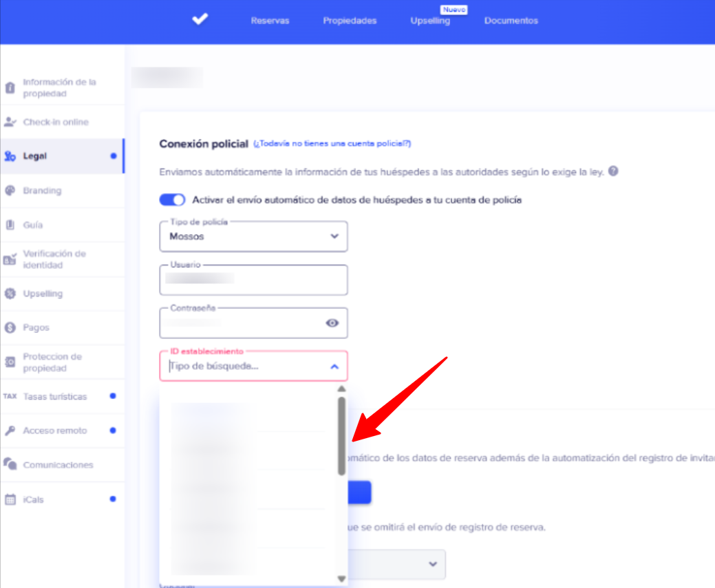The image size is (715, 588).
Task: Open the Documentos tab
Action: [511, 21]
